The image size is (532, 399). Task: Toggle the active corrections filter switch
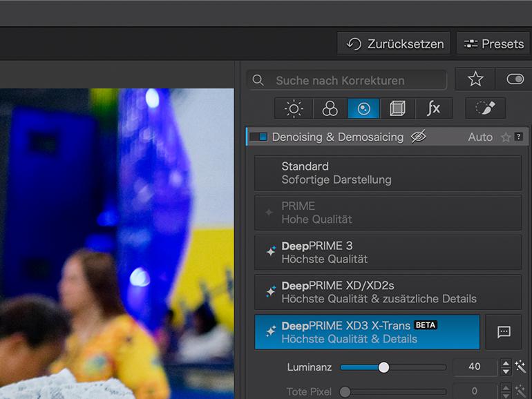click(x=515, y=79)
